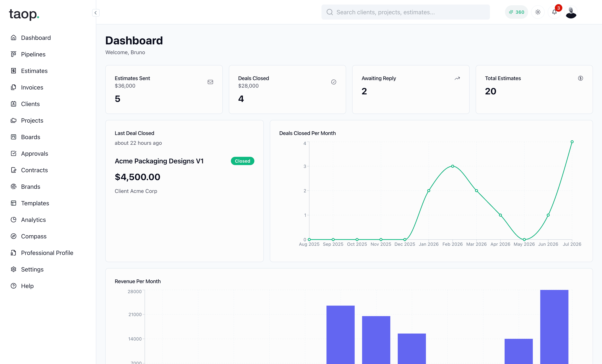This screenshot has height=364, width=602.
Task: Click the Estimates Sent value "$36,000"
Action: 125,86
